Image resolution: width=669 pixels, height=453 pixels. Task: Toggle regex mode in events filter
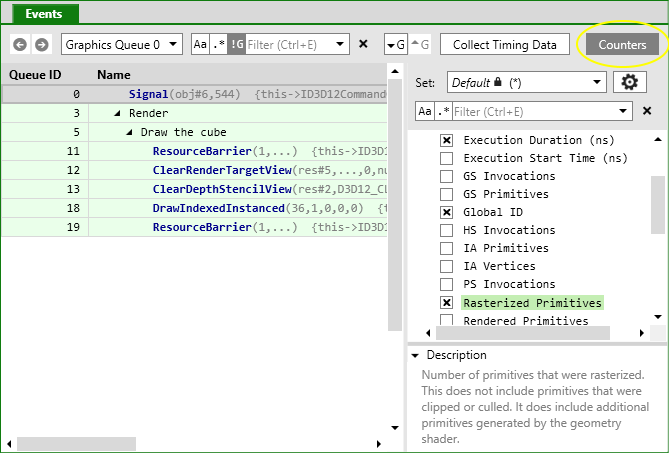pos(218,45)
